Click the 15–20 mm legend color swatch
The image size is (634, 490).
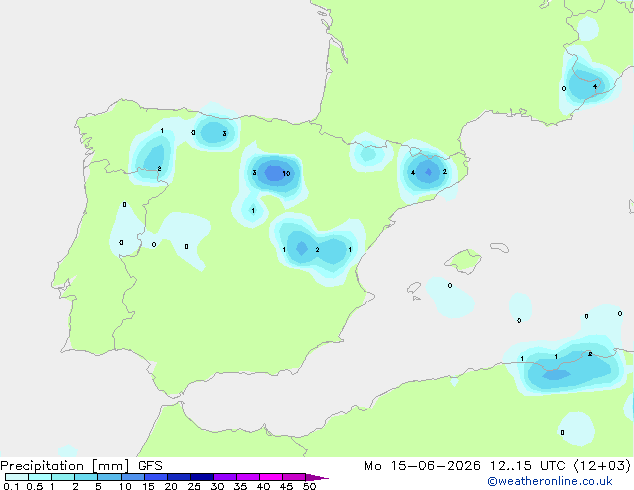point(156,477)
